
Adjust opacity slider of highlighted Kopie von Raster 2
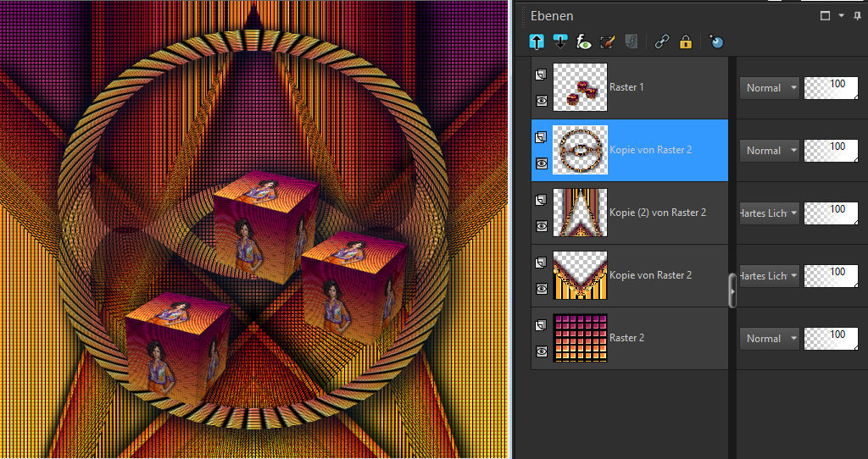[831, 151]
